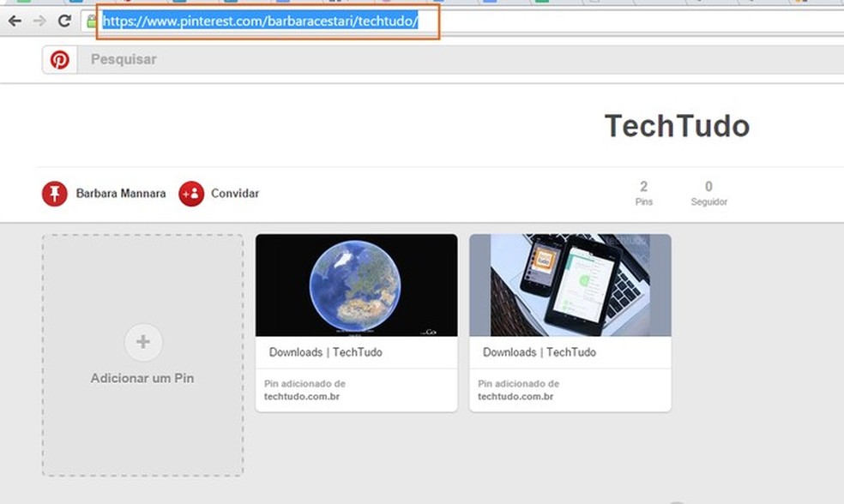This screenshot has height=504, width=844.
Task: Click Downloads | TechTudo under globe pin
Action: tap(326, 352)
